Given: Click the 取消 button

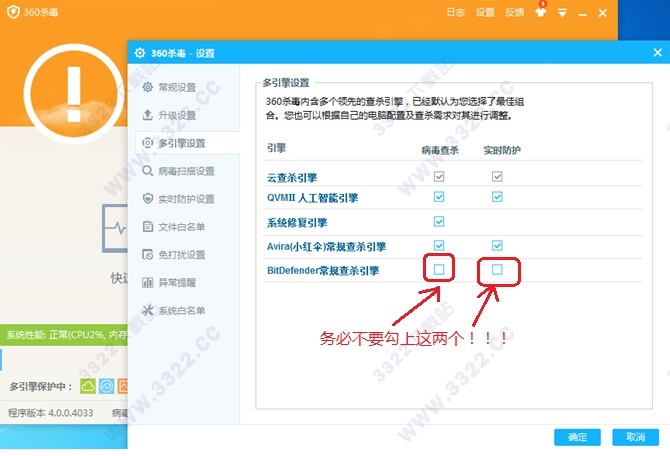Looking at the screenshot, I should point(635,437).
